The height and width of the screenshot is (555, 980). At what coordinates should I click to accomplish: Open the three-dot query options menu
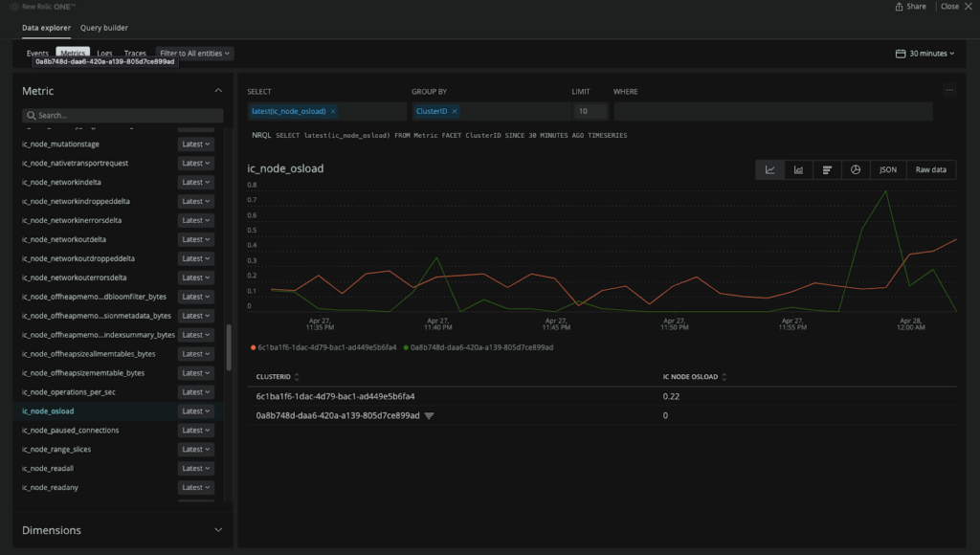coord(948,91)
